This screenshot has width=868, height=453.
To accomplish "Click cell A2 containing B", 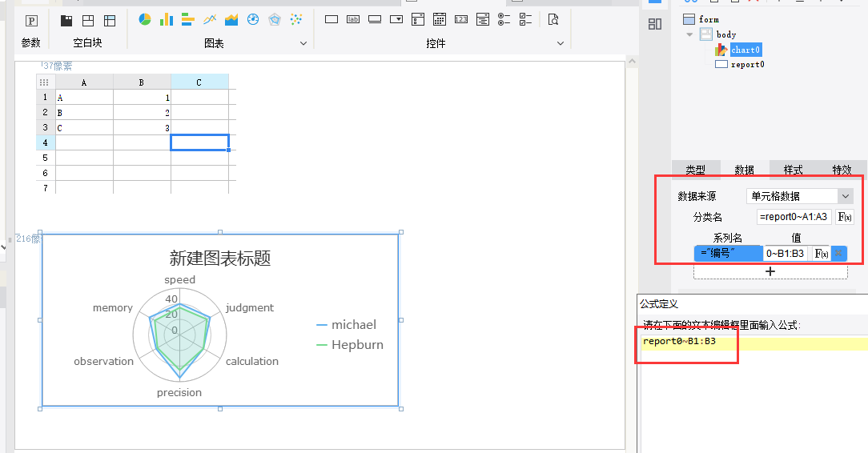I will coord(84,112).
